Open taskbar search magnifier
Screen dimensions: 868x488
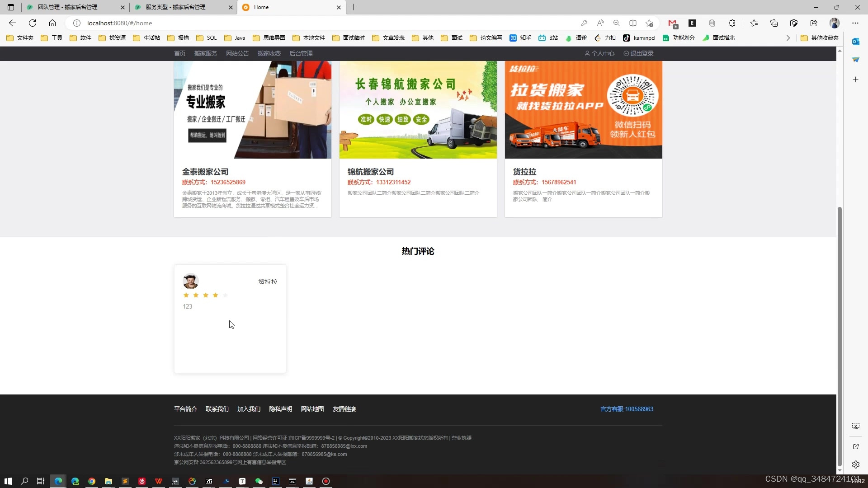click(24, 481)
